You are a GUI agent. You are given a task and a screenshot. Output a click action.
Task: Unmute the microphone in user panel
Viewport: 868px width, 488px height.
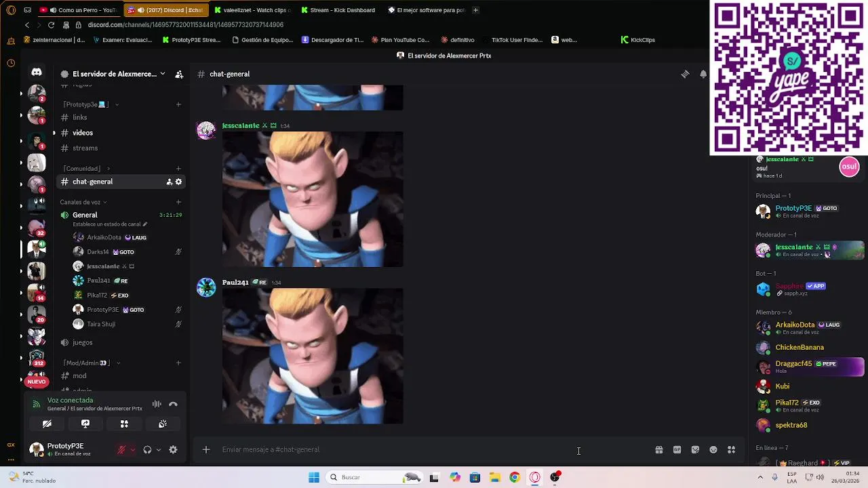(121, 450)
